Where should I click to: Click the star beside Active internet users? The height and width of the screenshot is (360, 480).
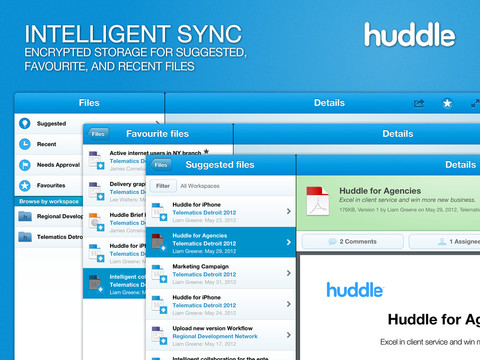coord(206,152)
